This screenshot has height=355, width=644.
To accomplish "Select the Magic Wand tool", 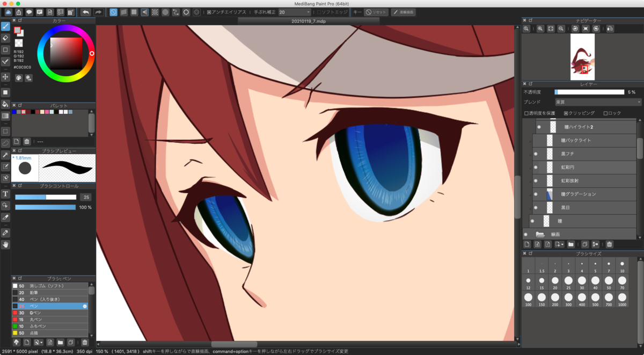I will point(5,155).
